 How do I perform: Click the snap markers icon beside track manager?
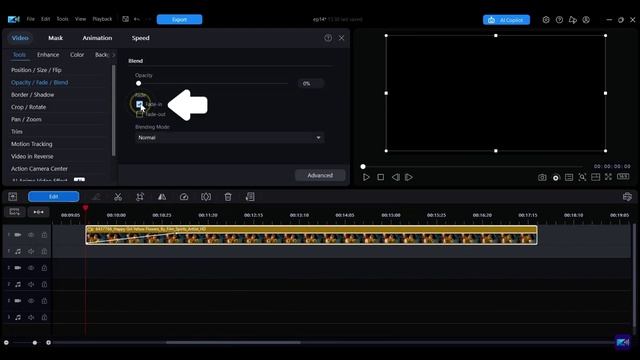click(x=38, y=212)
